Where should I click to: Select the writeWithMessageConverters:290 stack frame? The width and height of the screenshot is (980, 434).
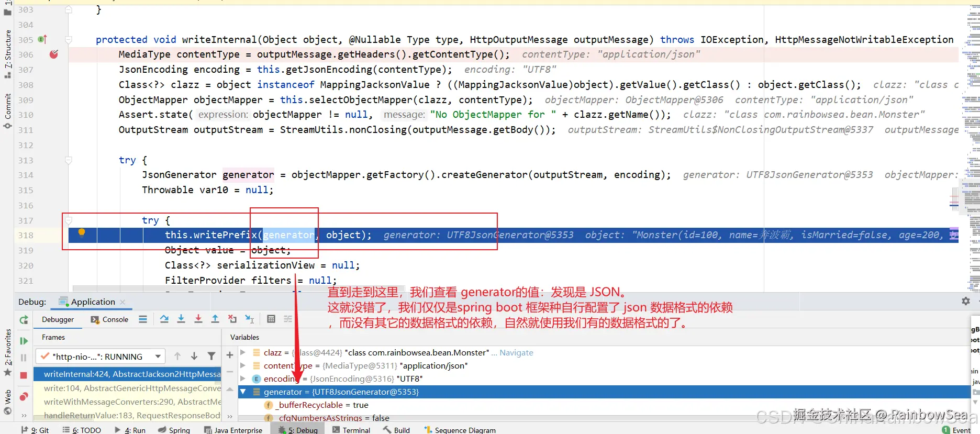tap(127, 402)
